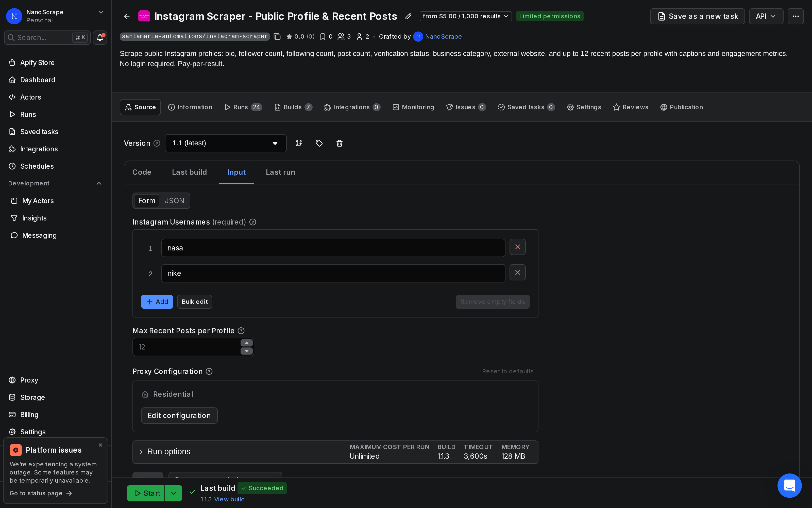Open the Version 1.1 (latest) dropdown
The height and width of the screenshot is (508, 812).
click(226, 144)
